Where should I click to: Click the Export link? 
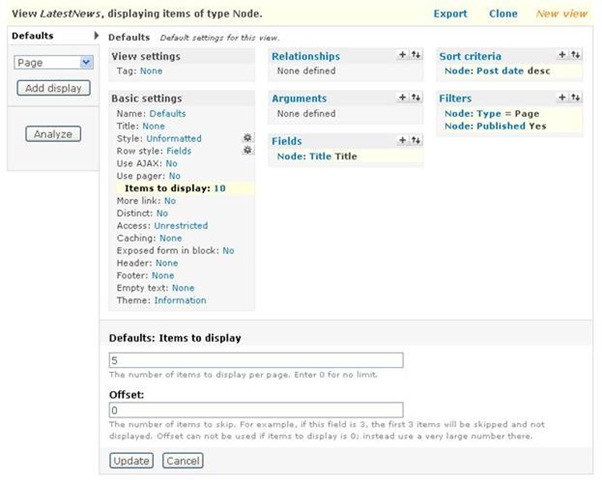(x=450, y=14)
